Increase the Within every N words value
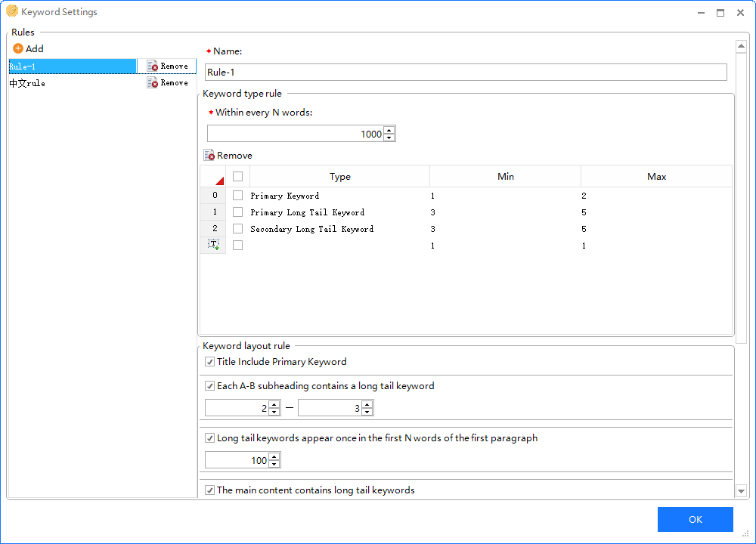 389,131
